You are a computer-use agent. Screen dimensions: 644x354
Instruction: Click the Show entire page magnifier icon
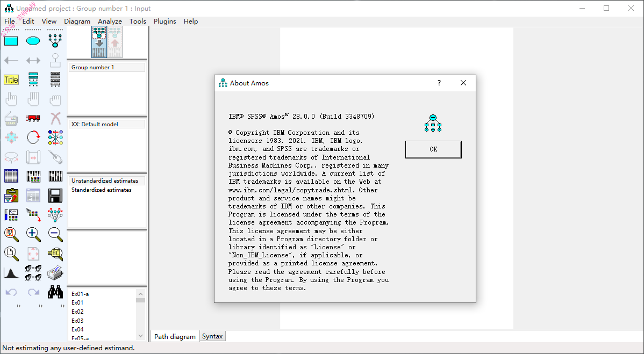(x=11, y=254)
